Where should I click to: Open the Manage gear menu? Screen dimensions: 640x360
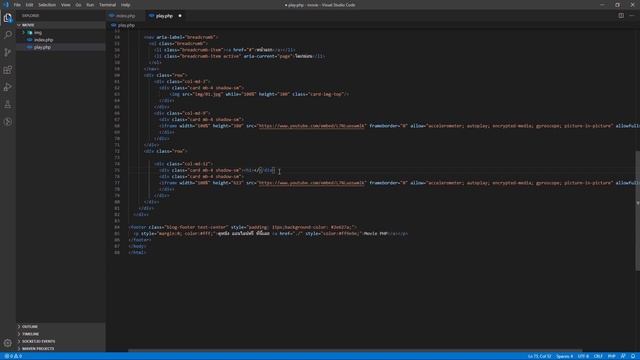coord(8,343)
